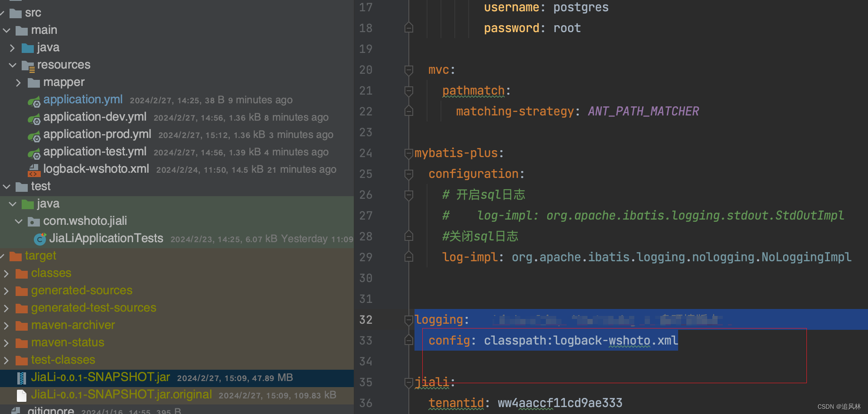Select application-dev.yml file
The image size is (868, 414).
pos(95,117)
